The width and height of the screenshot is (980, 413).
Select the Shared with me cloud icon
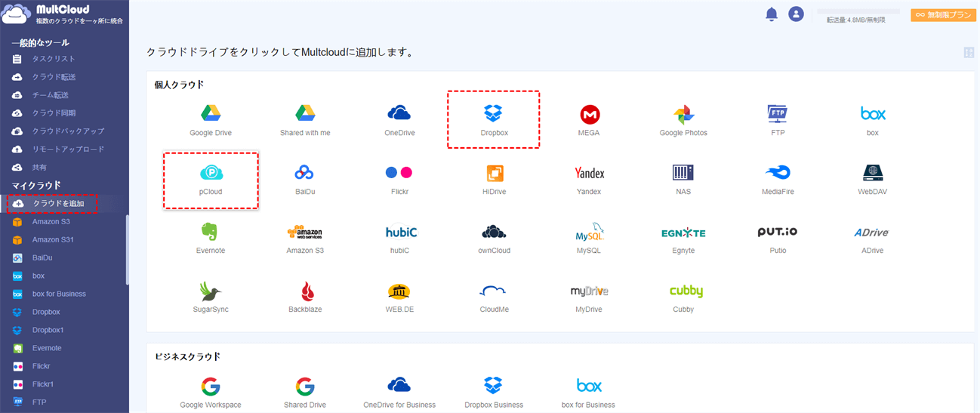click(x=305, y=120)
